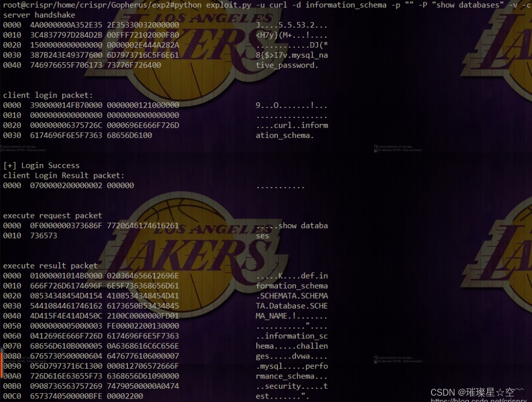Image resolution: width=532 pixels, height=402 pixels.
Task: Select the 'execute request packet' heading
Action: click(x=52, y=216)
